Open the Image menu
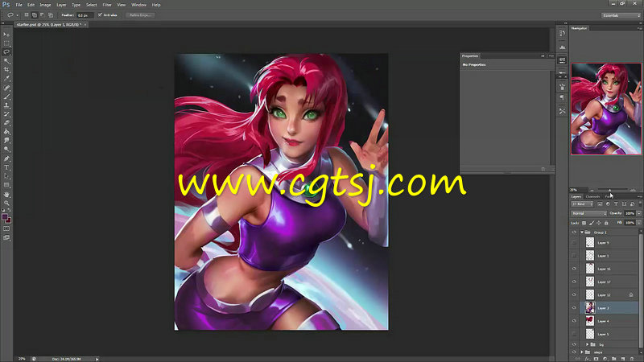 (x=45, y=5)
